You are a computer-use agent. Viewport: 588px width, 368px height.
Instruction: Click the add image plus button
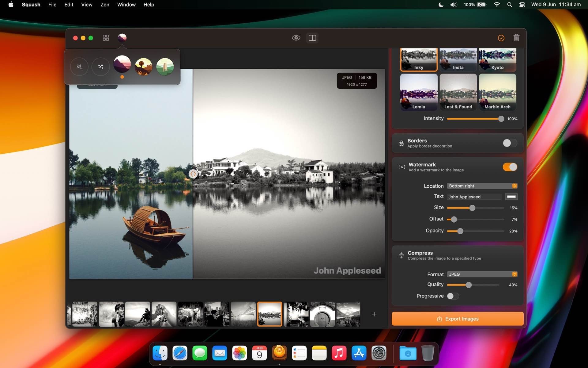coord(374,314)
